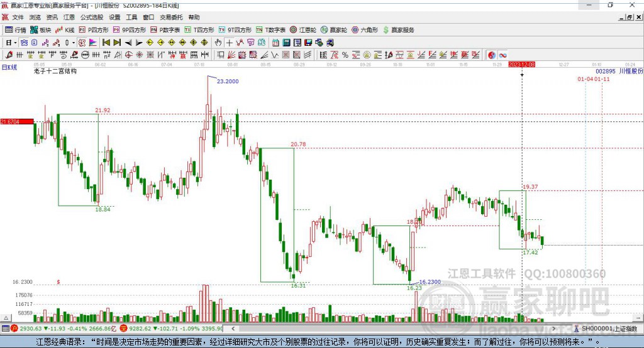Viewport: 644px width, 348px height.
Task: Click the red 2023-12-08 date marker
Action: pos(521,65)
